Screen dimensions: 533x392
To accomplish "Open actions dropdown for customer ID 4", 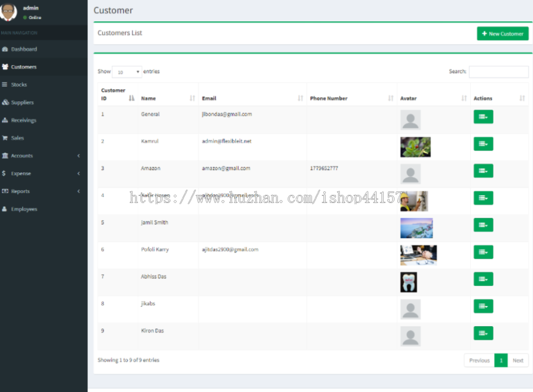I will (483, 198).
